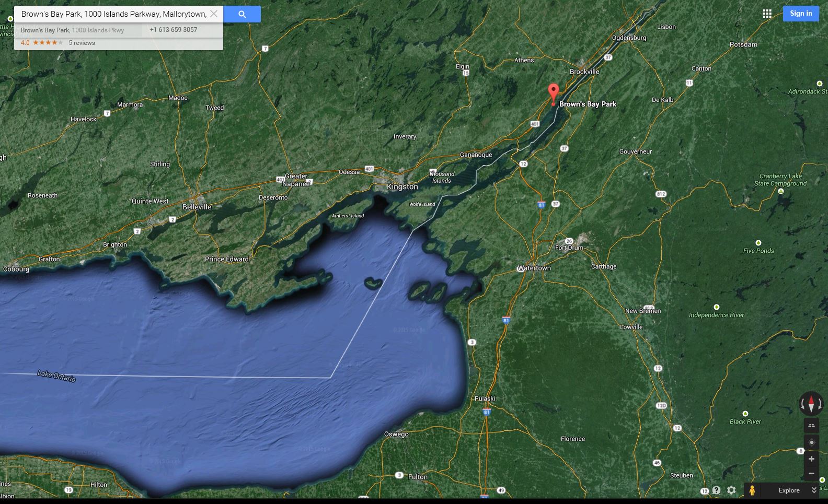Screen dimensions: 828x504
Task: Open the settings gear menu
Action: [731, 490]
